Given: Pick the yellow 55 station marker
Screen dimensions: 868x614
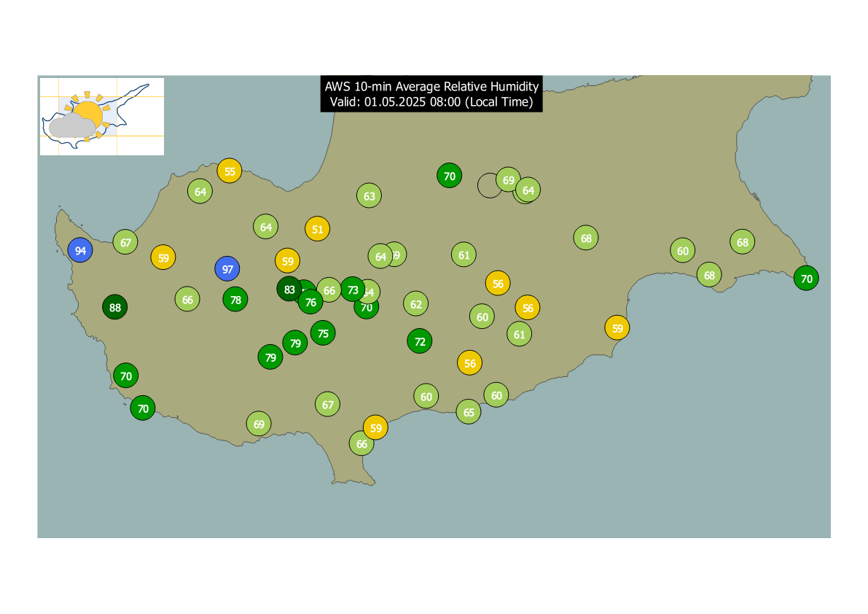Looking at the screenshot, I should pyautogui.click(x=229, y=171).
